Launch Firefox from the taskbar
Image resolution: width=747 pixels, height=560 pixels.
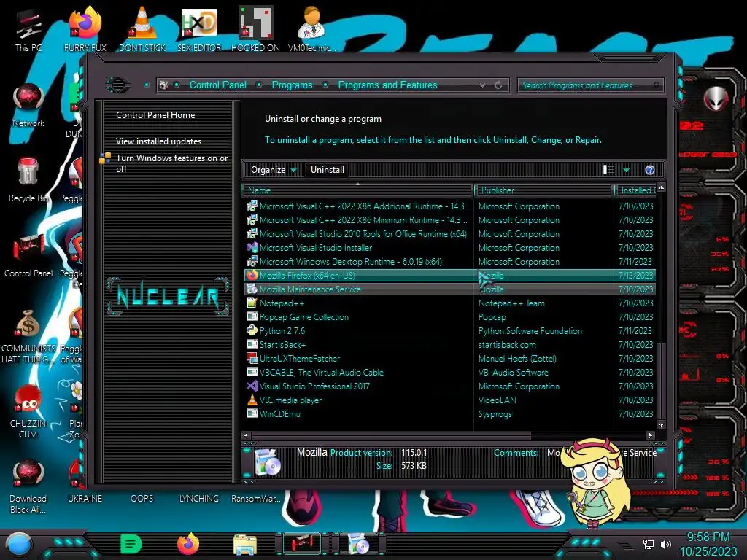tap(188, 544)
